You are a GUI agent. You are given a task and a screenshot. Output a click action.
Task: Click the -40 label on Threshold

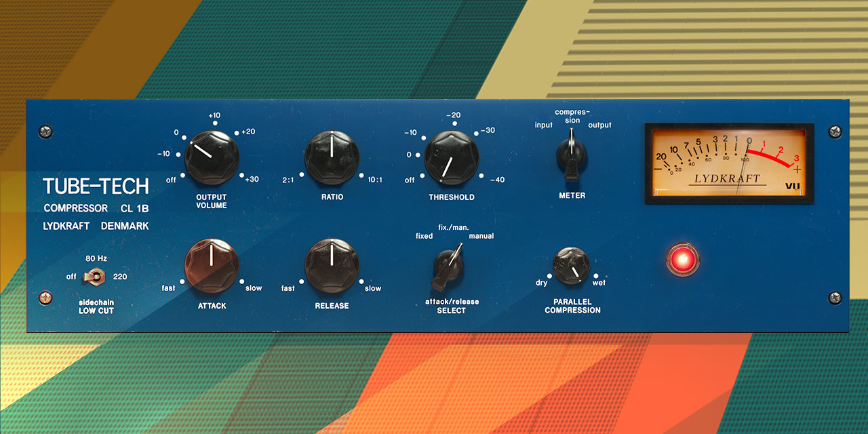tap(496, 180)
